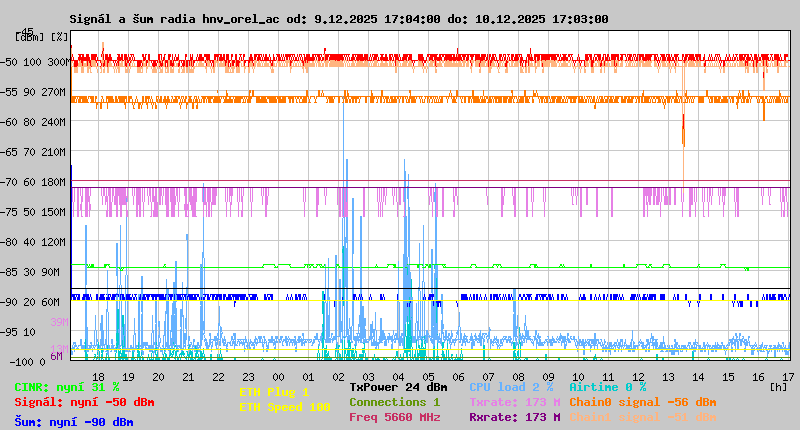
Task: Click the cyan "Airtime 0 %" legend label
Action: coord(607,387)
